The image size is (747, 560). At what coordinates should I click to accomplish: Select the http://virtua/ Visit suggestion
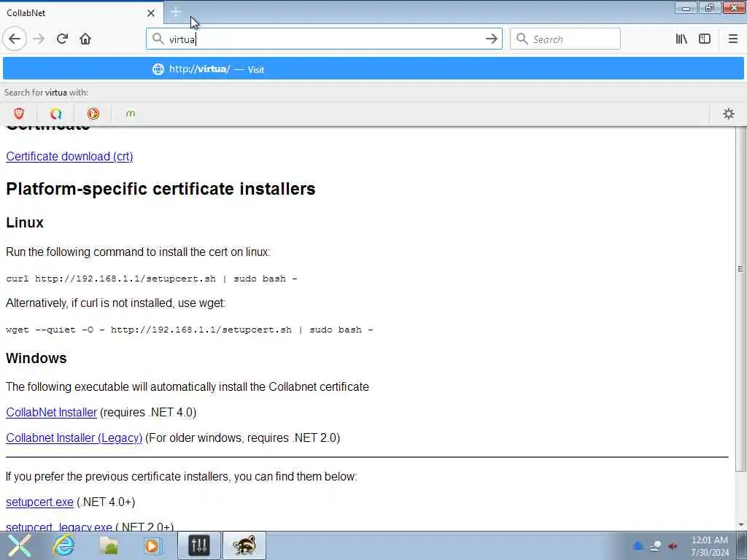pos(373,69)
